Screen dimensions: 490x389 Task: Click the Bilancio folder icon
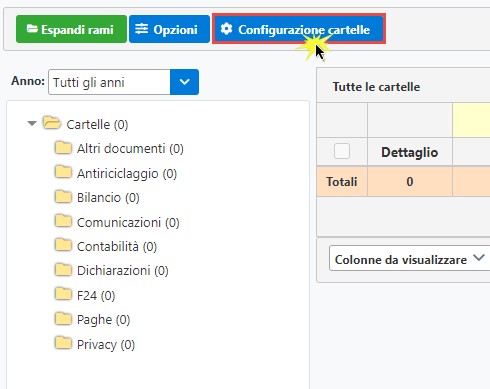pos(63,197)
